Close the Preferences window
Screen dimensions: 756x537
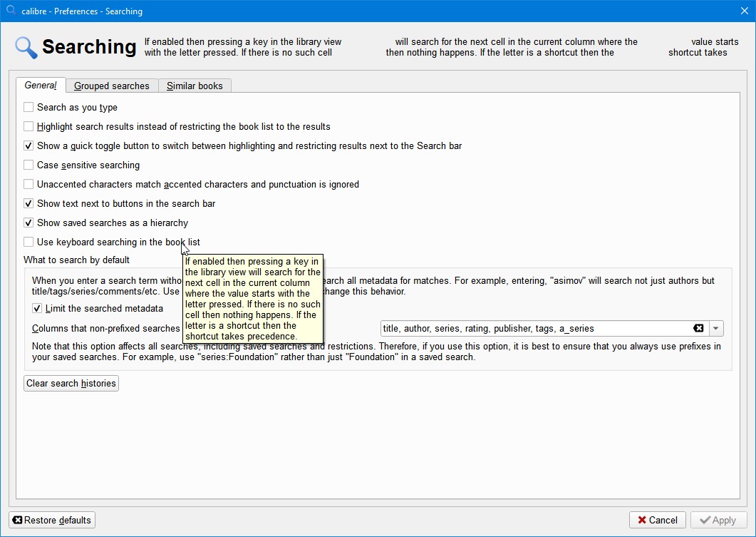click(x=745, y=11)
